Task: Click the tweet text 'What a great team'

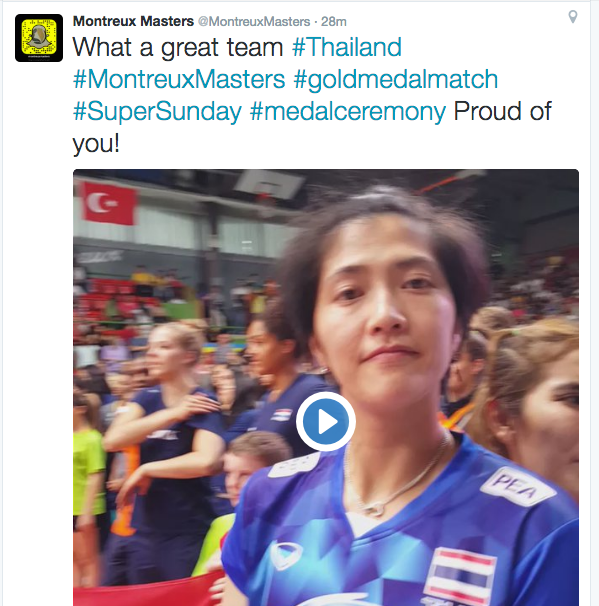Action: click(x=178, y=48)
